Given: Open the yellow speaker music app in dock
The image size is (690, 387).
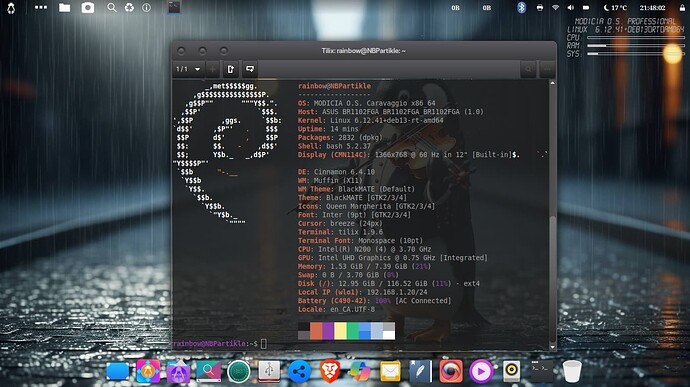Looking at the screenshot, I should coord(511,372).
